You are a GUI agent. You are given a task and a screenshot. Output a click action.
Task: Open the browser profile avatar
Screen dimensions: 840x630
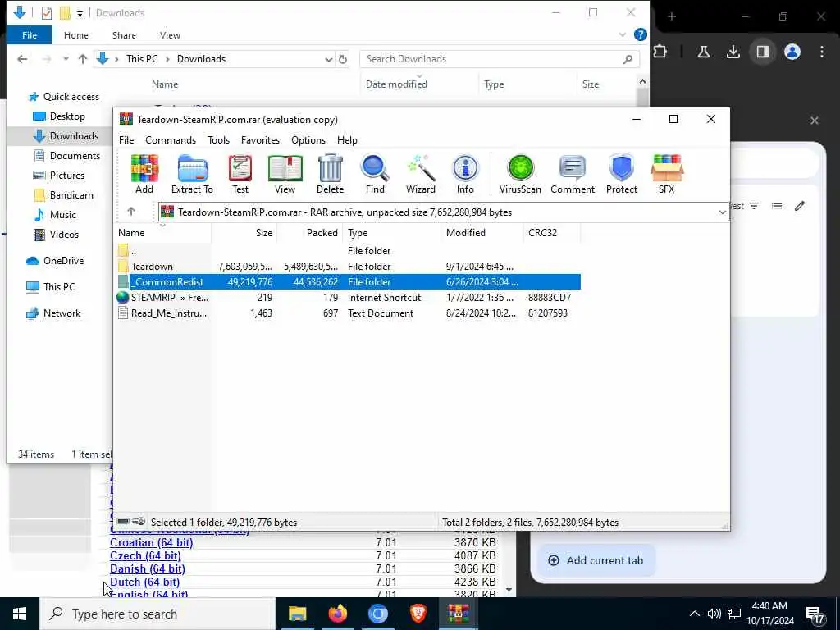tap(792, 52)
